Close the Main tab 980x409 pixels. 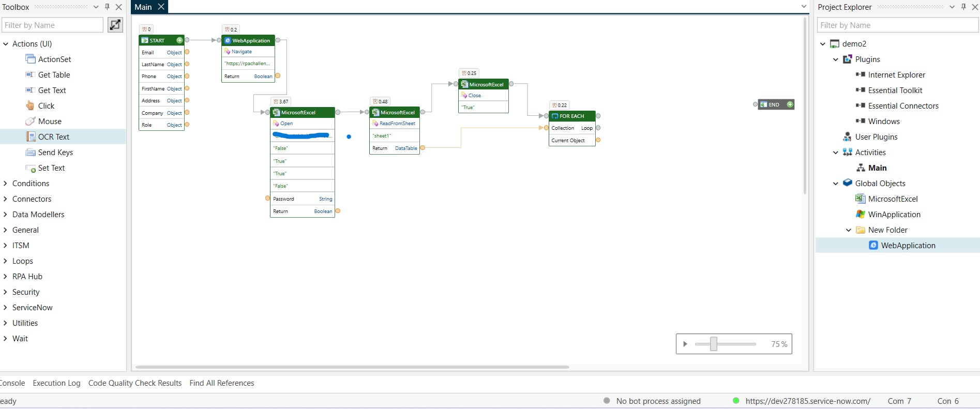[161, 7]
